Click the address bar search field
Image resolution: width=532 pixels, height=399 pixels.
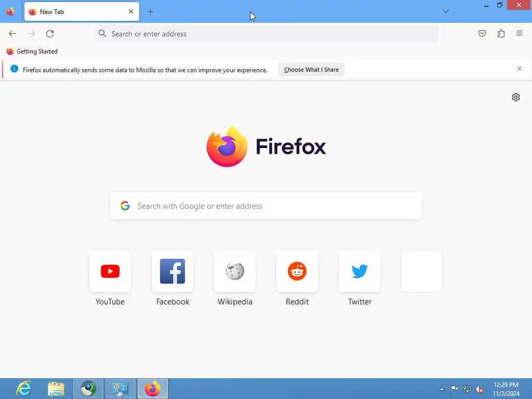[267, 34]
